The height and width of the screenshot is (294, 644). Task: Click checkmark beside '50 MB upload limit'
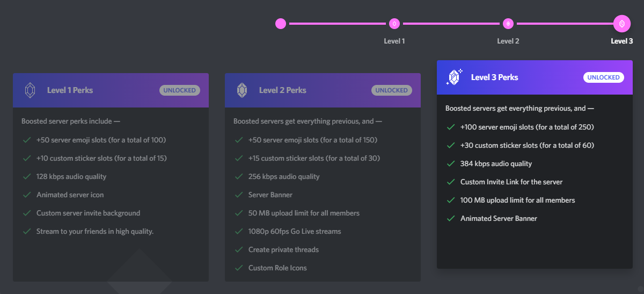coord(238,213)
